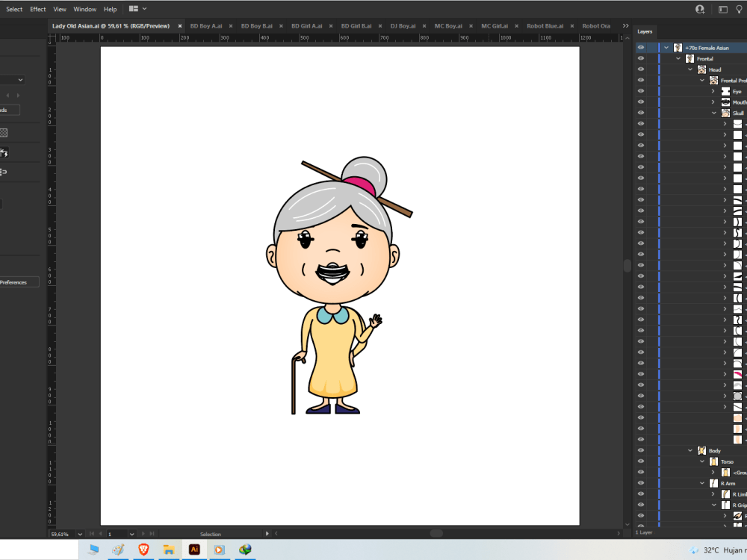This screenshot has width=747, height=560.
Task: Switch to the BD Boy A.ai tab
Action: pos(206,26)
